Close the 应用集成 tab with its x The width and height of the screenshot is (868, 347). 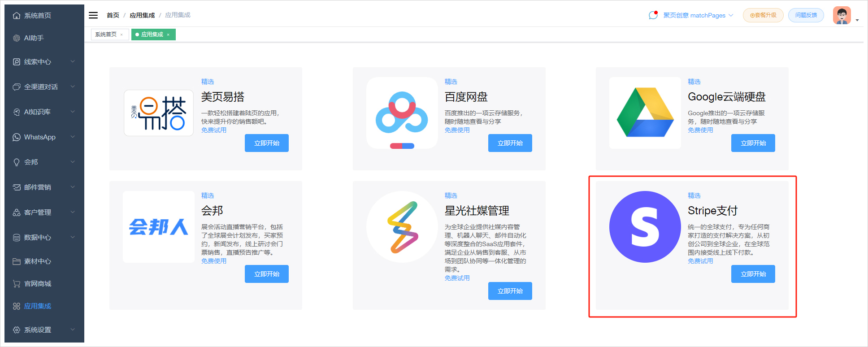coord(168,35)
